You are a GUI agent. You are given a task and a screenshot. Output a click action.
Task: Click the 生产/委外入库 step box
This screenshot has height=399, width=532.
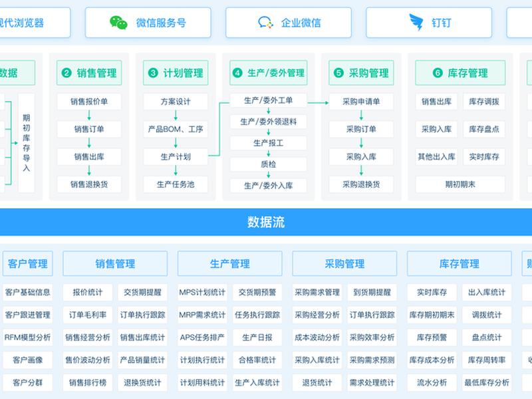click(269, 186)
